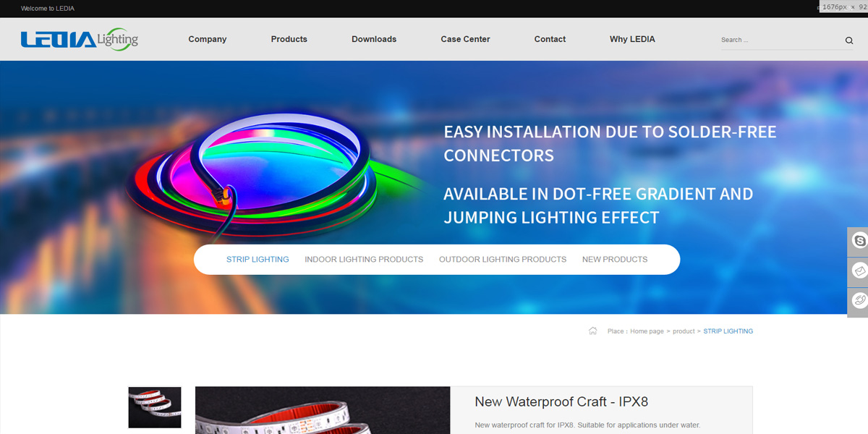
Task: Open the email envelope side icon
Action: tap(859, 271)
